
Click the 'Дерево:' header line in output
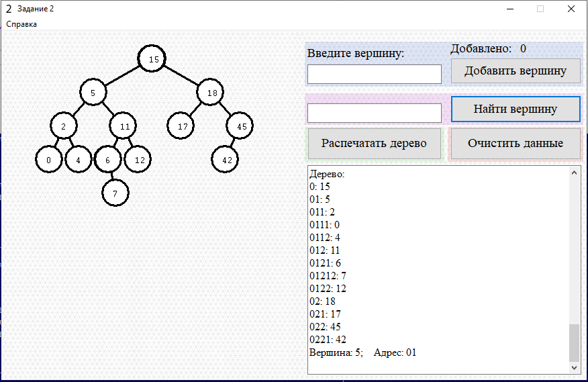tap(327, 174)
